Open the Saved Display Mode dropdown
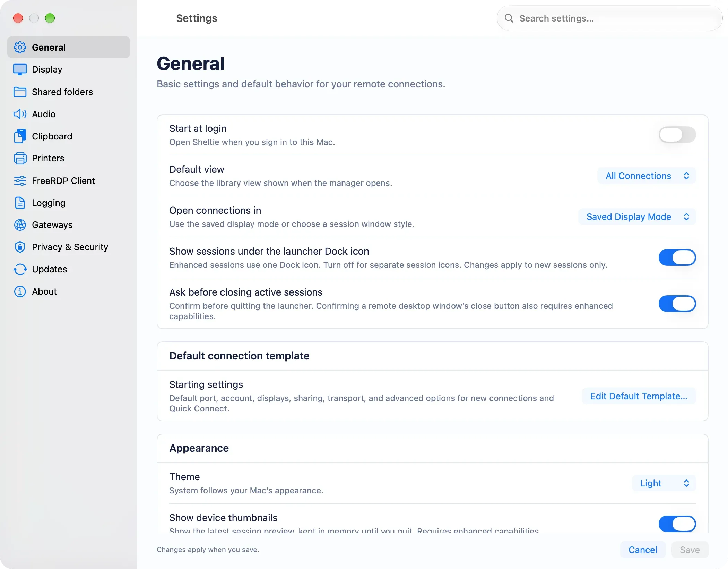Viewport: 728px width, 569px height. (637, 217)
